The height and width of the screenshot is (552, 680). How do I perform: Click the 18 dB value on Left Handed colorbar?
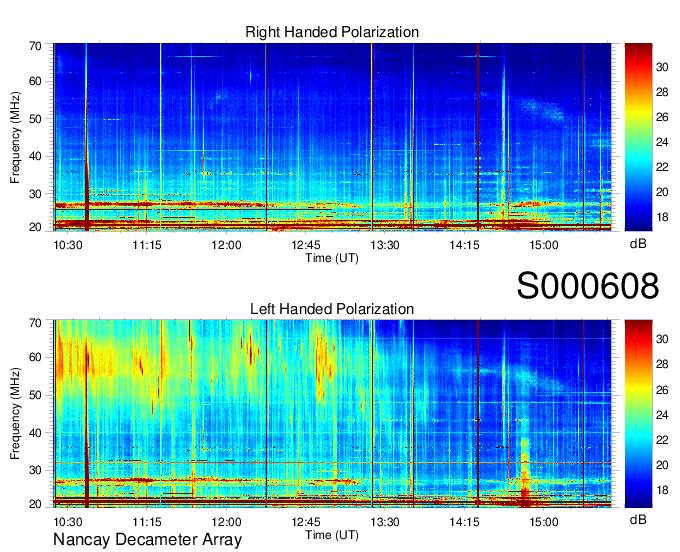[662, 490]
